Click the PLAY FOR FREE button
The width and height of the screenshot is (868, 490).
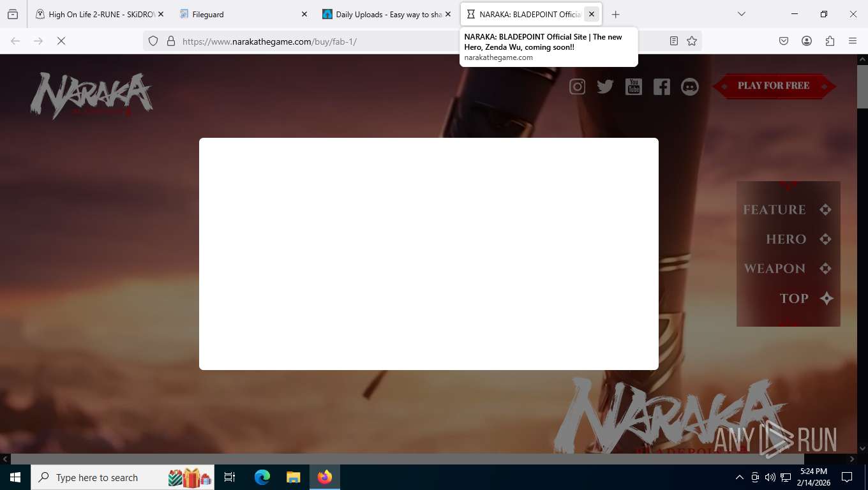click(x=774, y=85)
